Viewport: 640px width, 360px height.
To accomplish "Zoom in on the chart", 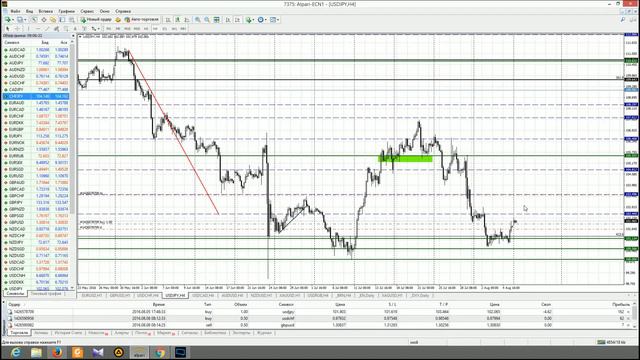I will point(198,20).
